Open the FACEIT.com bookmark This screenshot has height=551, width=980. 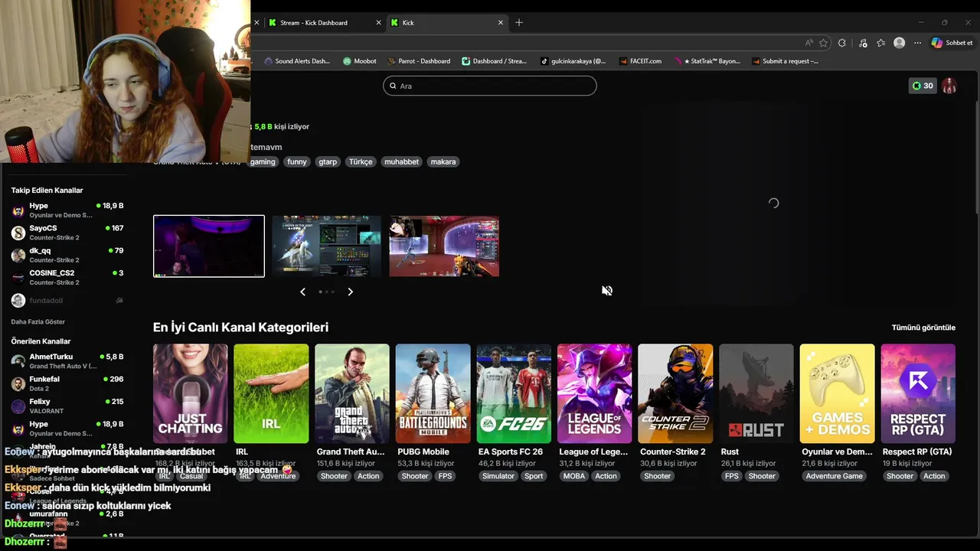tap(640, 61)
